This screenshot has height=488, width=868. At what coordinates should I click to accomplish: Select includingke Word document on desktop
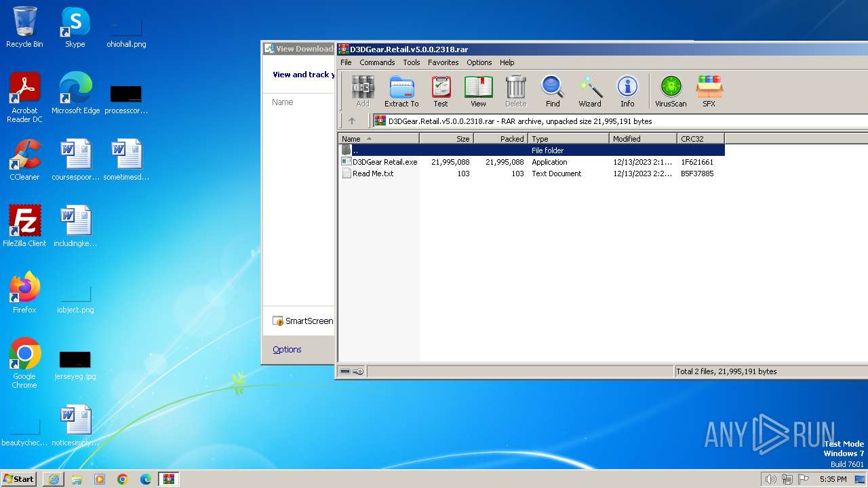coord(75,226)
